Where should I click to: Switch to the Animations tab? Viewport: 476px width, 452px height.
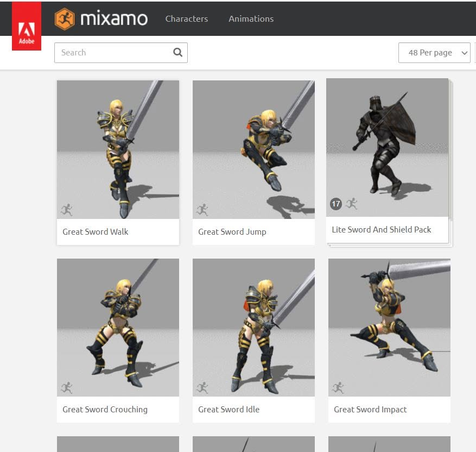[x=251, y=19]
